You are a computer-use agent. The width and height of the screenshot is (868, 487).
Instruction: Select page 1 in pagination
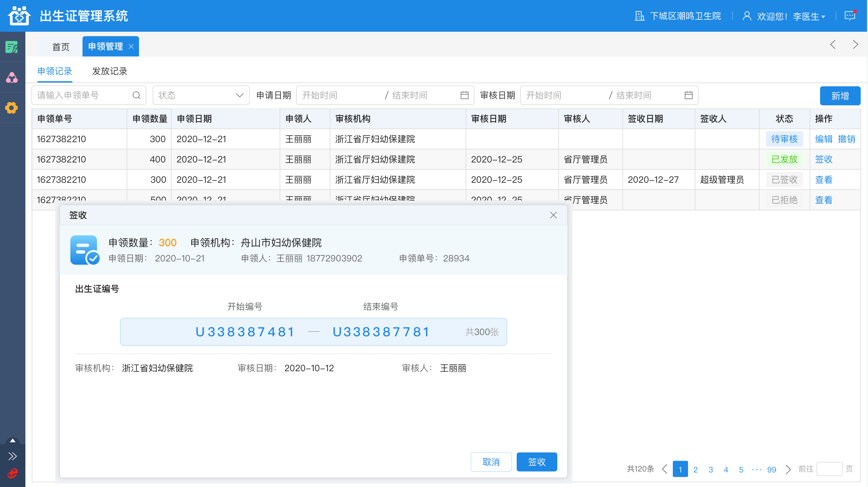(x=680, y=469)
